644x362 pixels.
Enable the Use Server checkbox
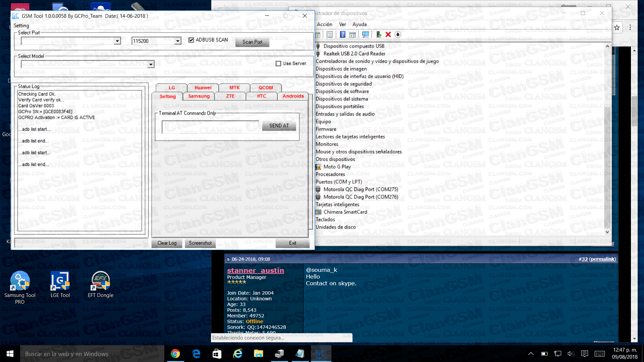pyautogui.click(x=278, y=63)
